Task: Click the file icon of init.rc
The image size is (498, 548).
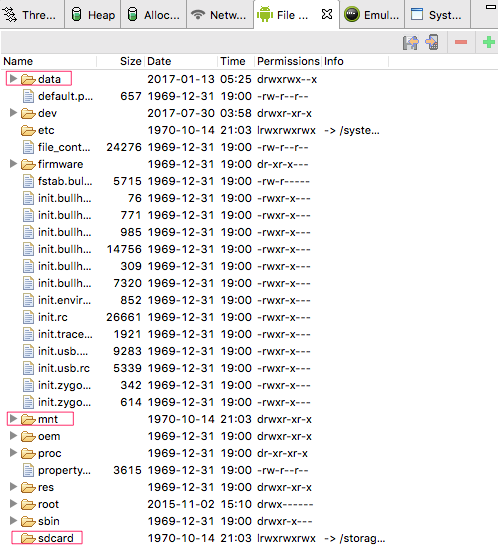Action: 28,317
